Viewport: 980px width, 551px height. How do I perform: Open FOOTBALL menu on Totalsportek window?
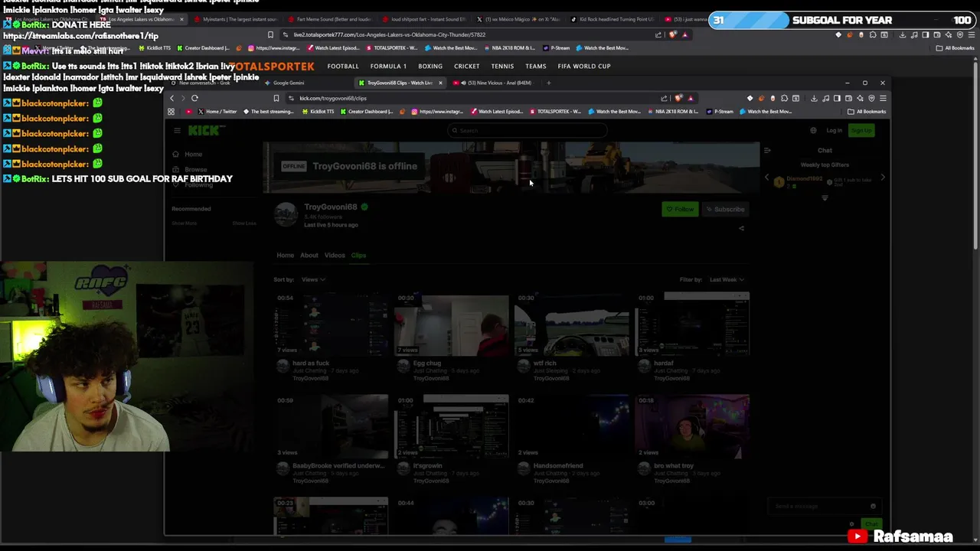[x=343, y=66]
